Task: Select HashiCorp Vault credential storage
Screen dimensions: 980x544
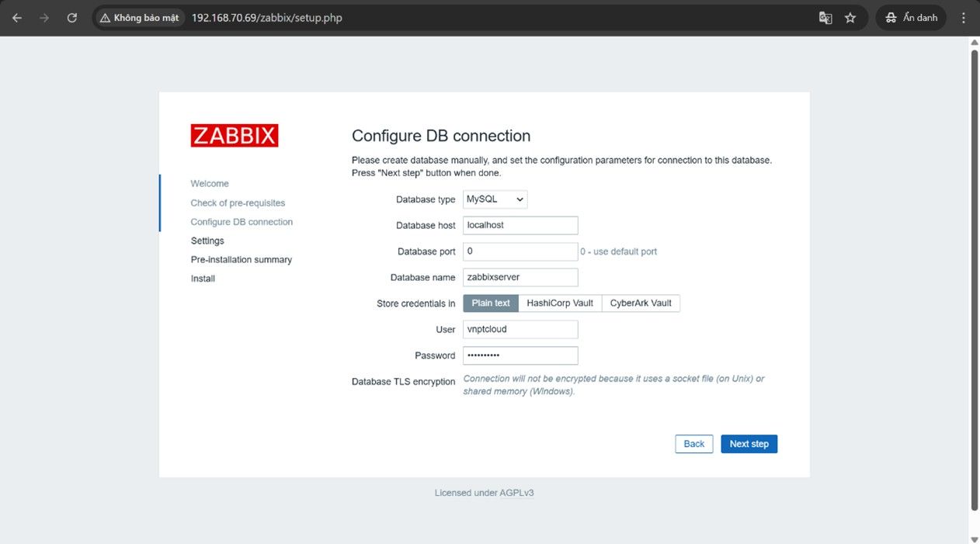Action: [560, 303]
